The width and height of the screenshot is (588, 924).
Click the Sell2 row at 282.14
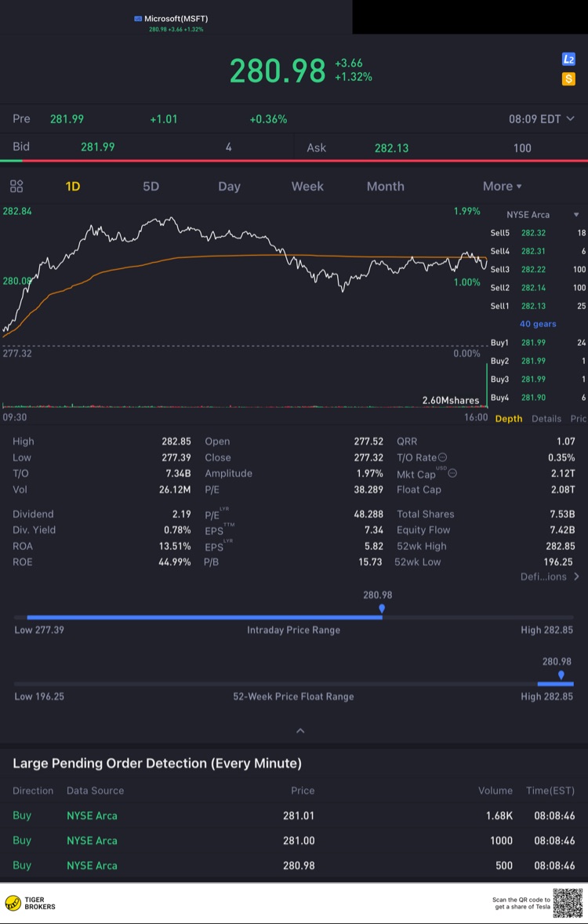[538, 288]
